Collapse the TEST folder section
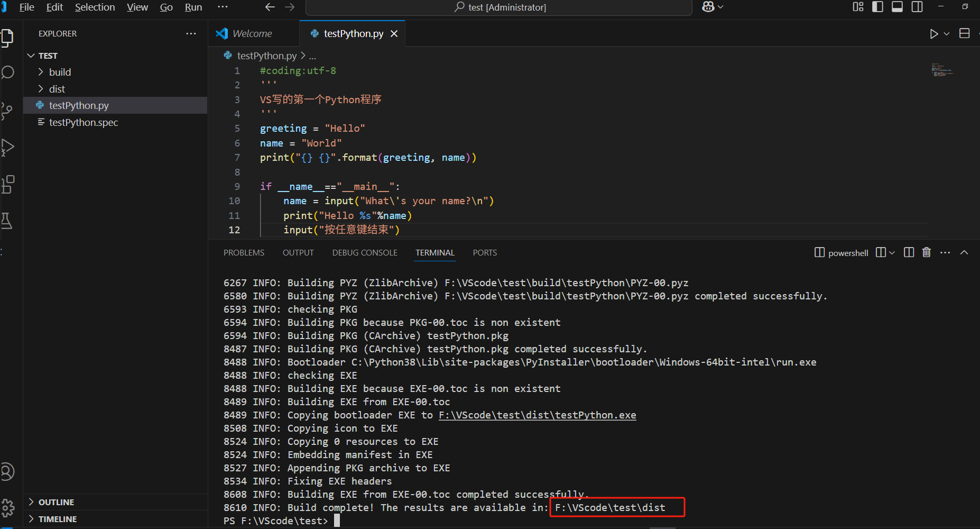 [x=116, y=56]
